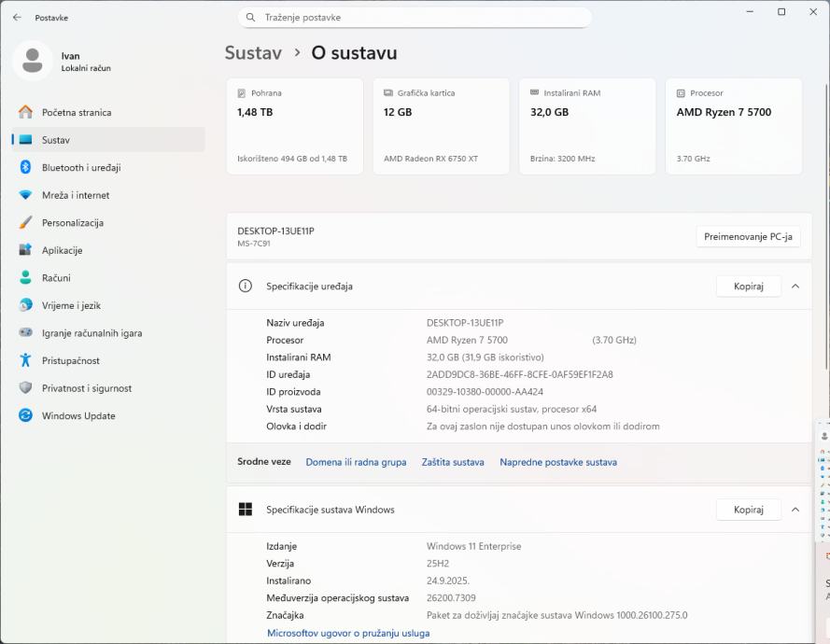Collapse Specifikacije sustava Windows chevron

pyautogui.click(x=795, y=510)
